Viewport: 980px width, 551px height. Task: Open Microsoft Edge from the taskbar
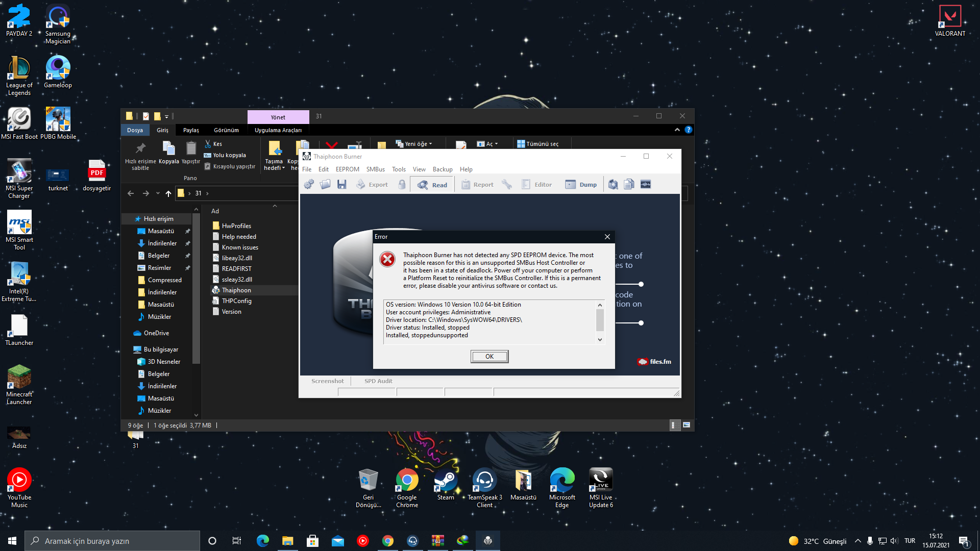pos(263,541)
